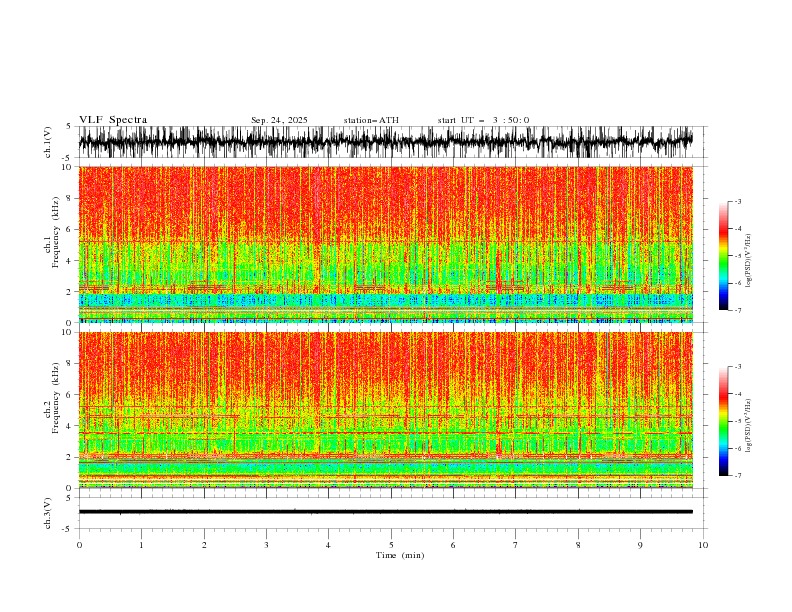Click the time axis tick label 4
The image size is (792, 612).
pyautogui.click(x=328, y=545)
